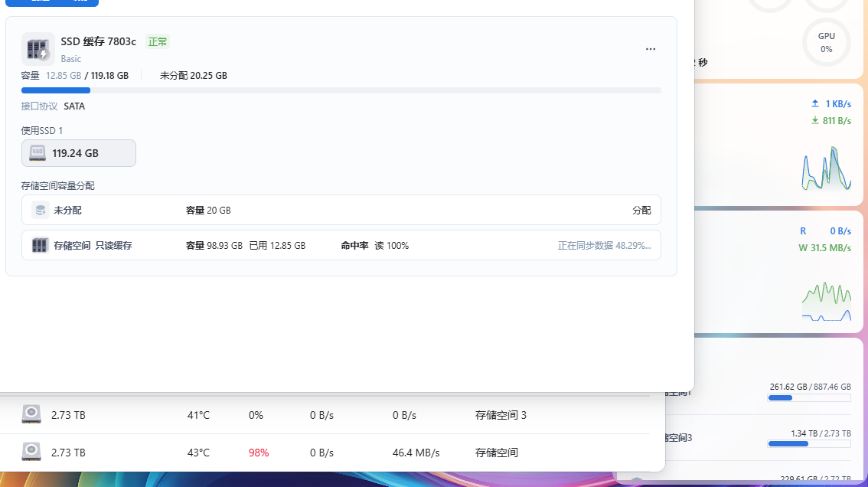This screenshot has width=868, height=487.
Task: Click the download 811 B/s arrow icon
Action: [815, 120]
